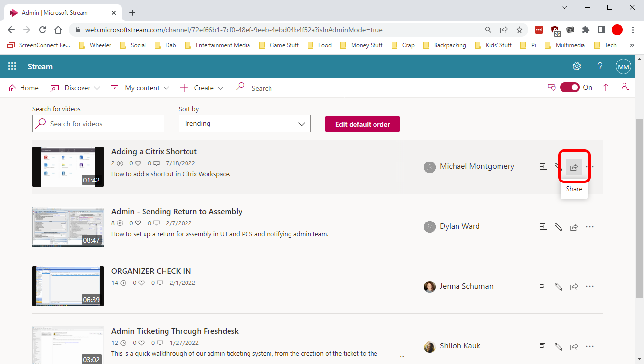This screenshot has width=644, height=364.
Task: Edit the Admin - Sending Return to Assembly video
Action: (559, 227)
